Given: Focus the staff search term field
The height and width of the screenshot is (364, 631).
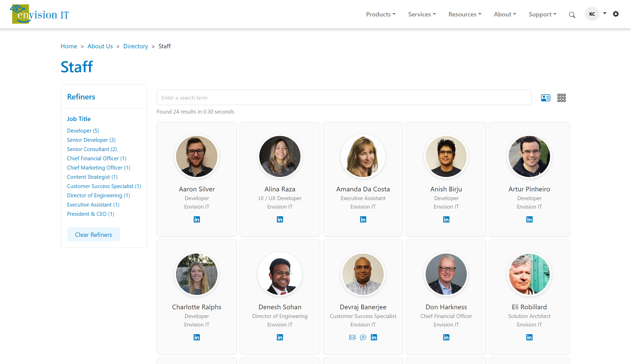Looking at the screenshot, I should click(x=344, y=98).
